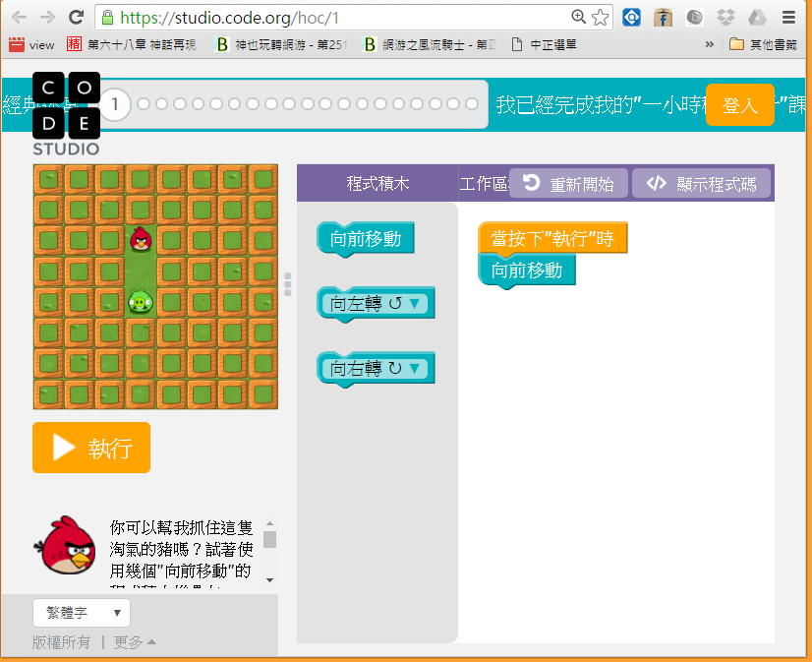Click the green pig on the maze

140,301
